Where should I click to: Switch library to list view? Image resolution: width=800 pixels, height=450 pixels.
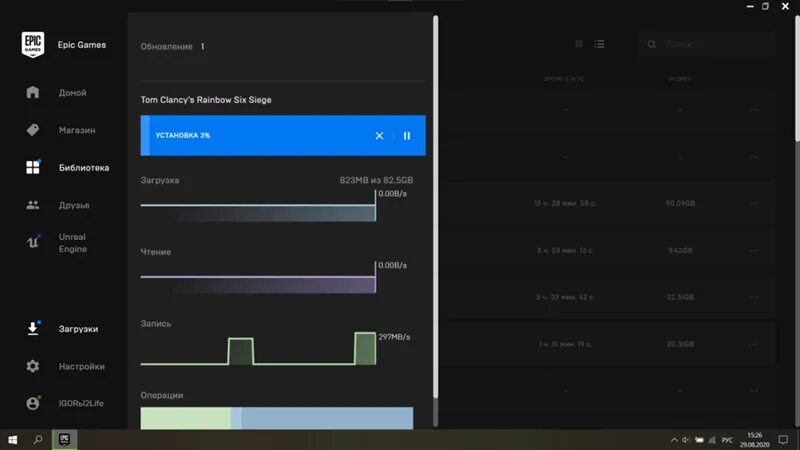click(599, 44)
